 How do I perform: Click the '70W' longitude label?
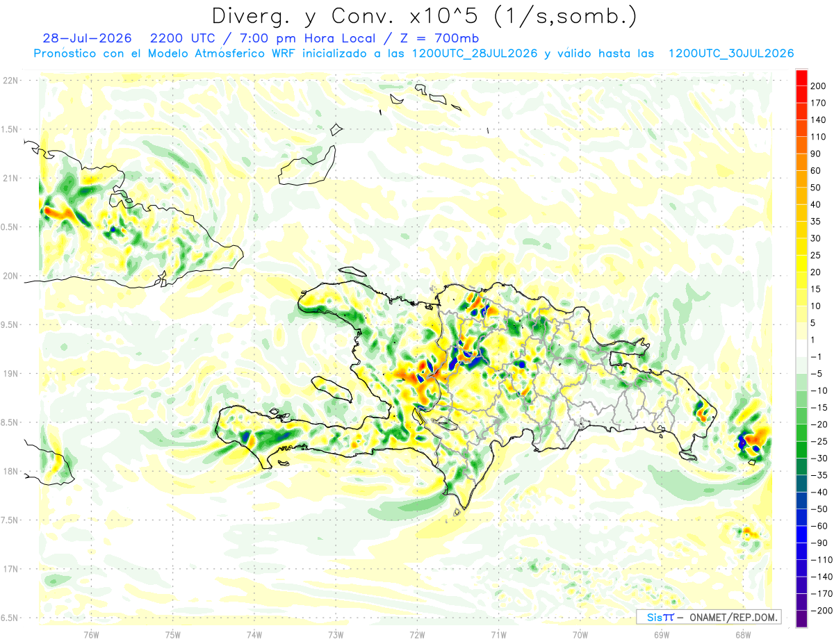(580, 634)
